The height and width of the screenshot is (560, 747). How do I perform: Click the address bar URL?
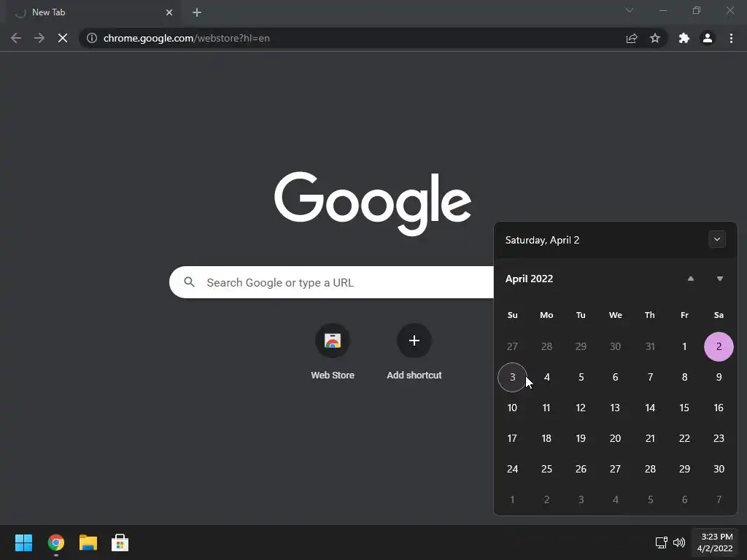(x=186, y=38)
